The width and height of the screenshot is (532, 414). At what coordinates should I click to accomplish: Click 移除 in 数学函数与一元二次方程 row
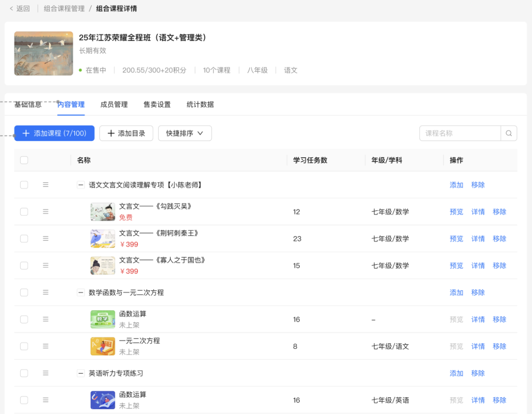pyautogui.click(x=478, y=293)
